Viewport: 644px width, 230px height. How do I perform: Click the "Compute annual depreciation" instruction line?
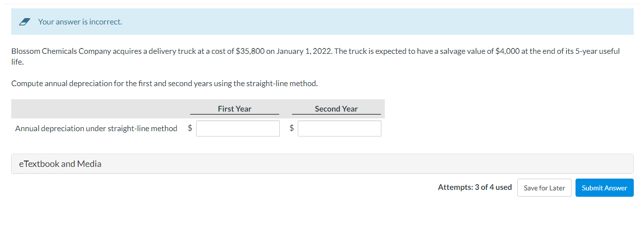pos(164,84)
